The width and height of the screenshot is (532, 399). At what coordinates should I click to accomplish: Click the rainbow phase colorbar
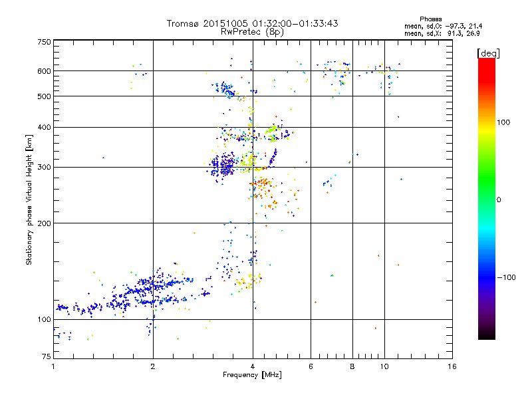[x=487, y=199]
